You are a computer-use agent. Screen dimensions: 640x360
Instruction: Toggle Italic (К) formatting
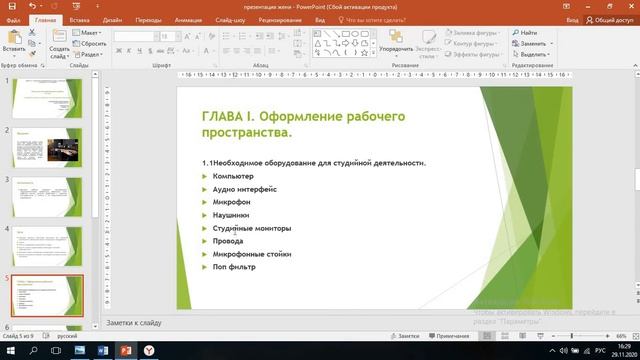coord(129,51)
